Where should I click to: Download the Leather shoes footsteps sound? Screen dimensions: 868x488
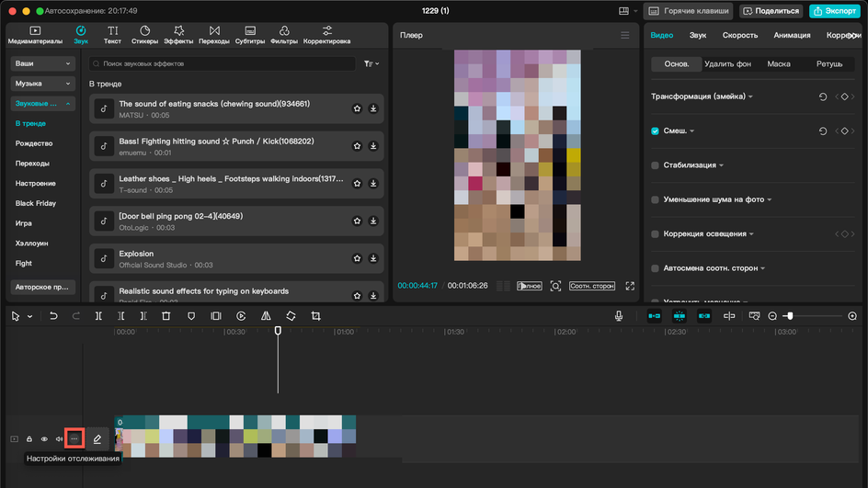click(373, 183)
